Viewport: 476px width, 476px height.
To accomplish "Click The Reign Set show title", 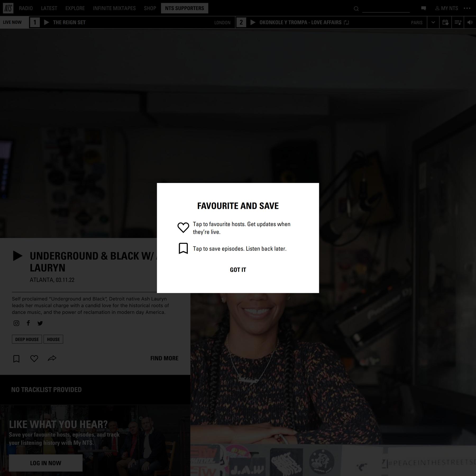I will click(x=69, y=22).
